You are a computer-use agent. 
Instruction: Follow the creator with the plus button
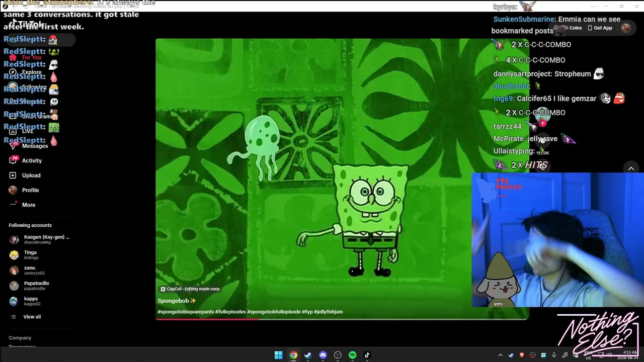[x=542, y=123]
